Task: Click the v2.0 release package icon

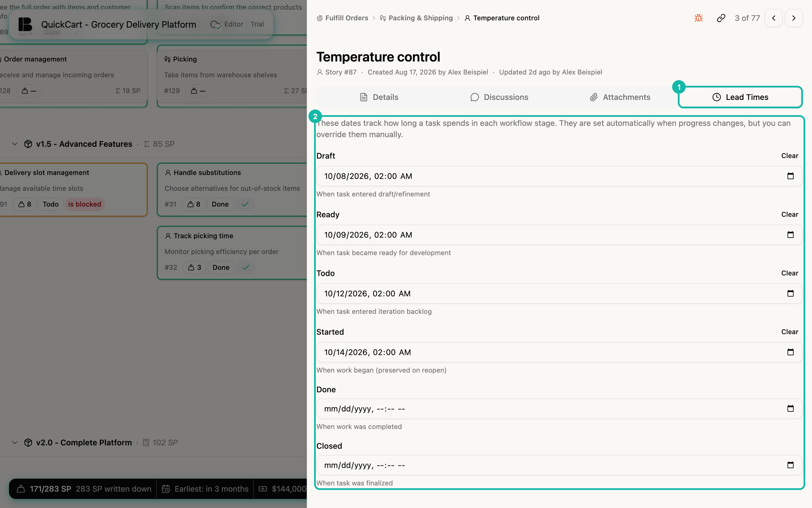Action: 28,443
